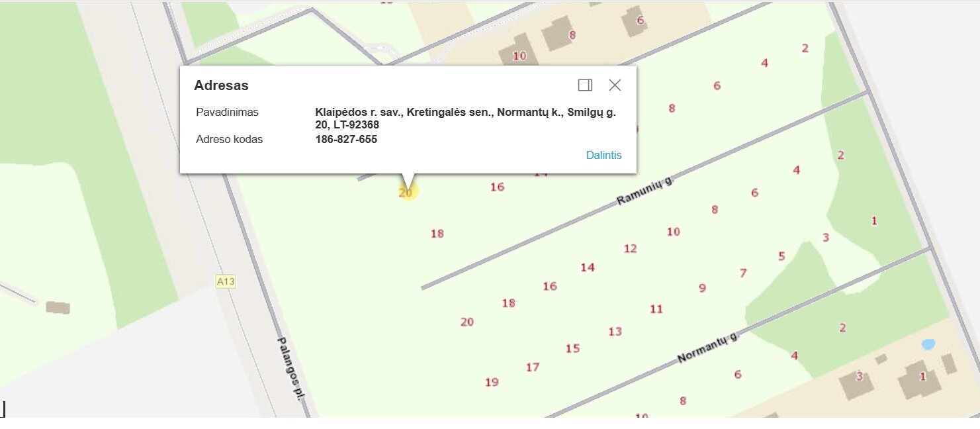
Task: Select address 19 near Normantų g.
Action: pyautogui.click(x=491, y=382)
